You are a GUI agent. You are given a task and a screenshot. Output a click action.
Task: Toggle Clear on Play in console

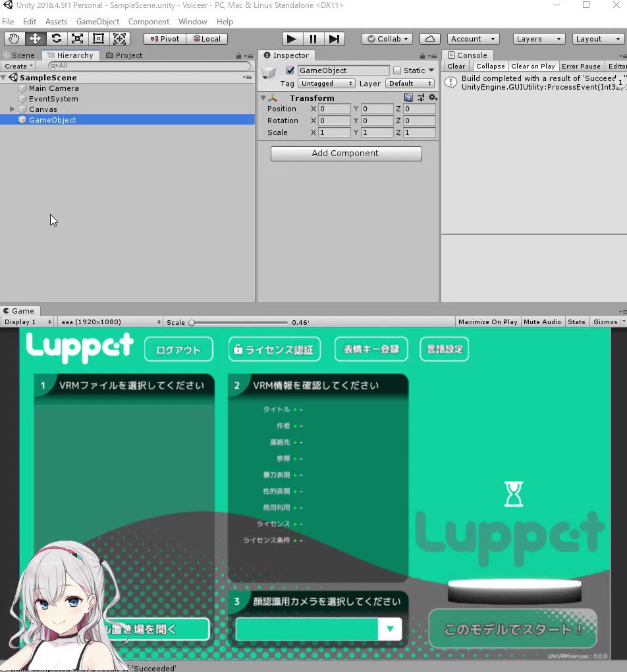[x=533, y=67]
